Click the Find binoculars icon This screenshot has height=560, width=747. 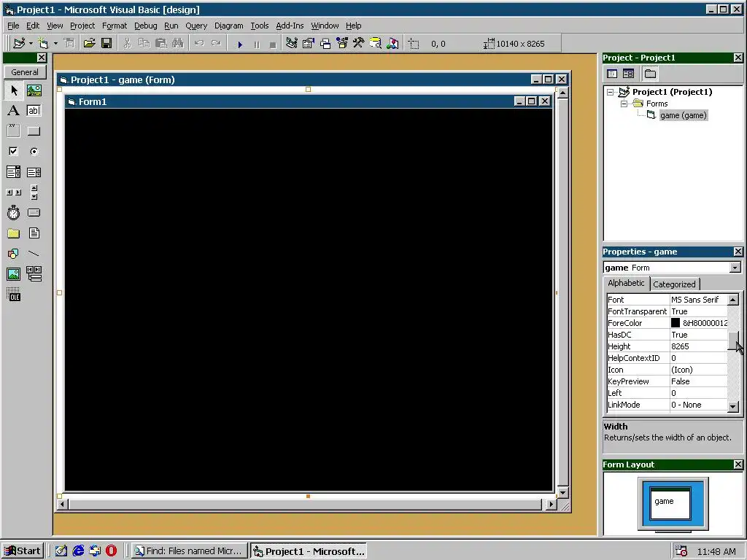[x=178, y=43]
